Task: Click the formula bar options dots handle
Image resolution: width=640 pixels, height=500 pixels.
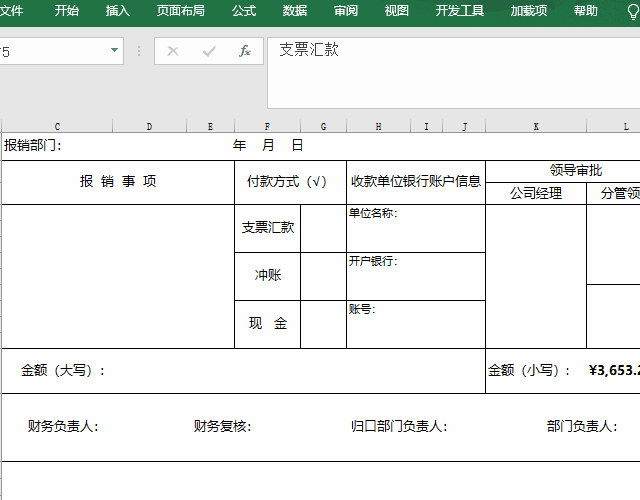Action: tap(139, 51)
